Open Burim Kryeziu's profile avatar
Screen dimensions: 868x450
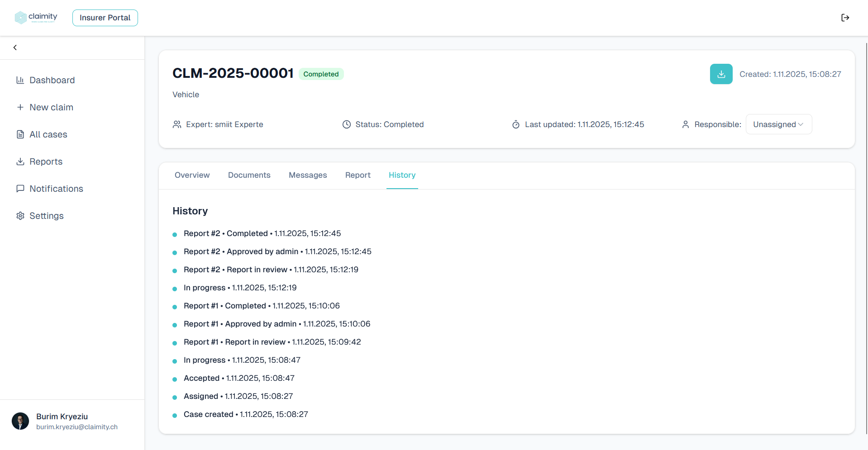click(x=20, y=421)
